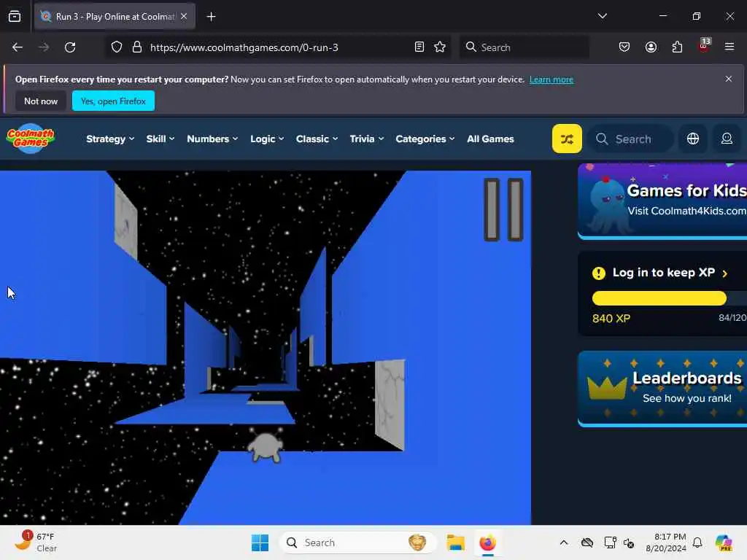Open File Explorer from the taskbar
This screenshot has width=747, height=560.
[x=455, y=542]
